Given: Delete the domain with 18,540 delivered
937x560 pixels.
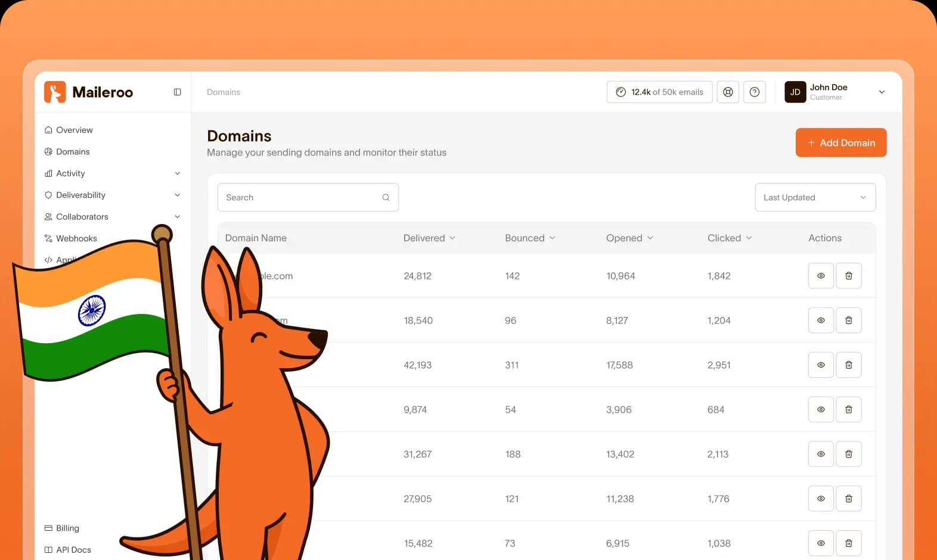Looking at the screenshot, I should click(849, 321).
